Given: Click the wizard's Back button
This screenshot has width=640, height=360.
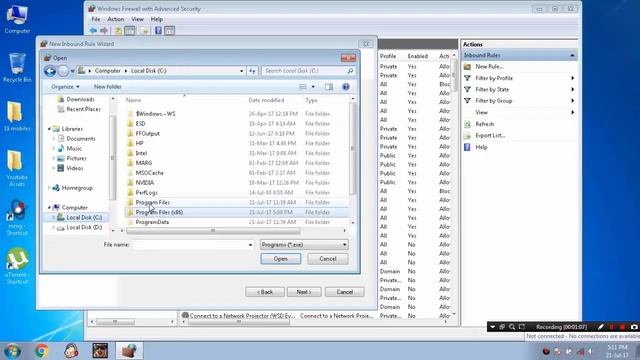Looking at the screenshot, I should (x=265, y=292).
